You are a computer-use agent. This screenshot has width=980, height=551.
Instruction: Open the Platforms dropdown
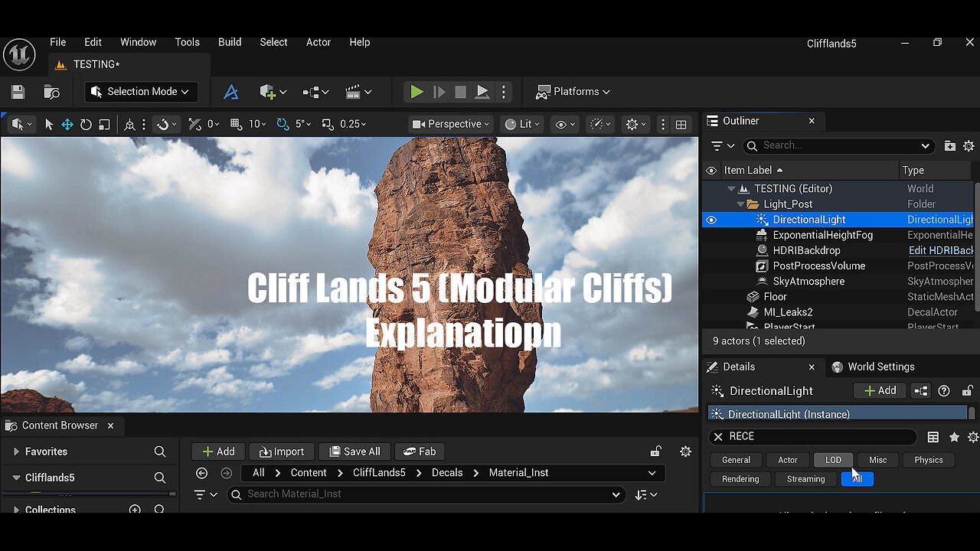pos(573,92)
